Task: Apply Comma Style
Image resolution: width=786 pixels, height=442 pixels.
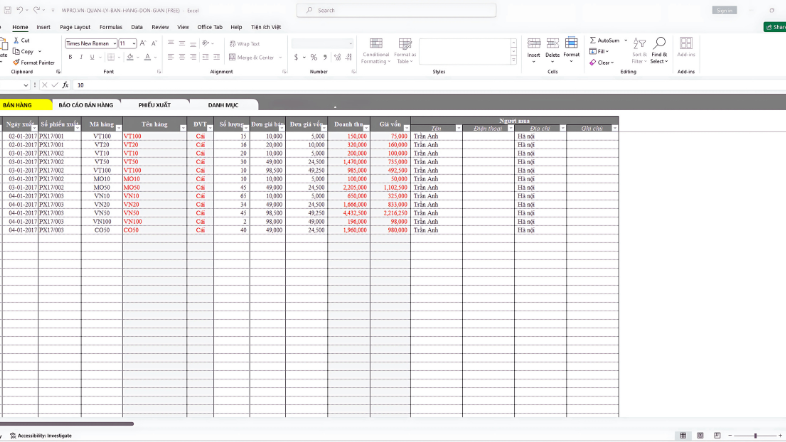Action: [x=325, y=57]
